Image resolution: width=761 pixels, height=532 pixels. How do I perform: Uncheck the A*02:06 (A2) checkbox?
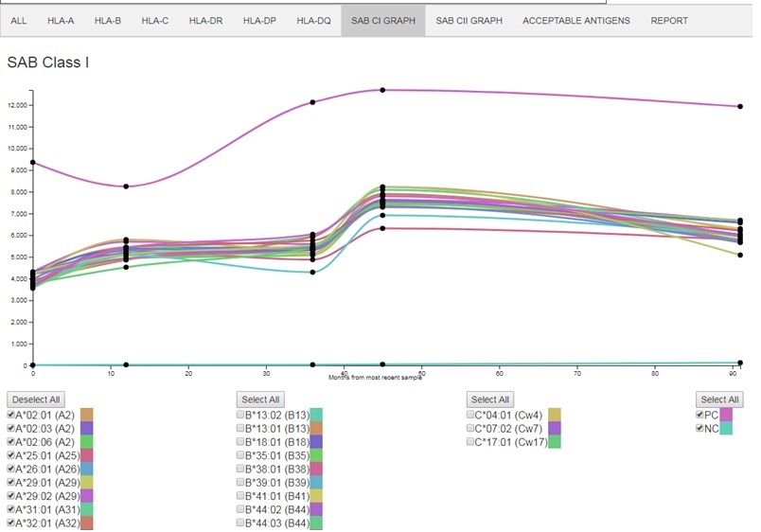[11, 442]
